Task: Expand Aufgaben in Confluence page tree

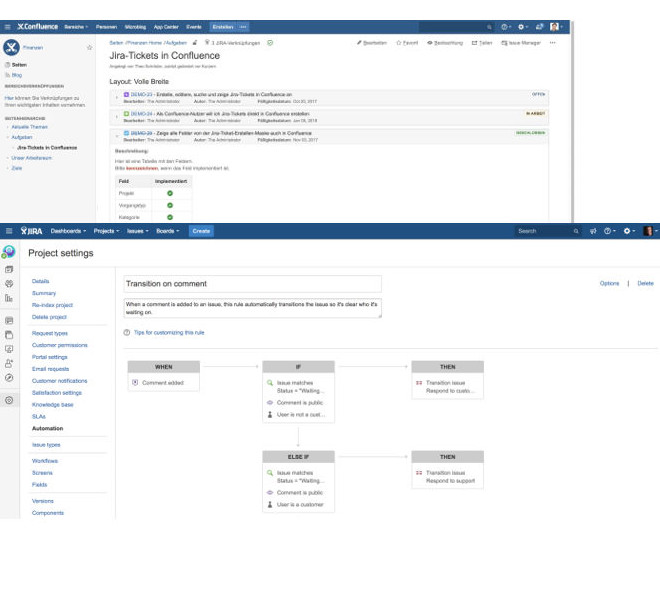Action: click(x=8, y=137)
